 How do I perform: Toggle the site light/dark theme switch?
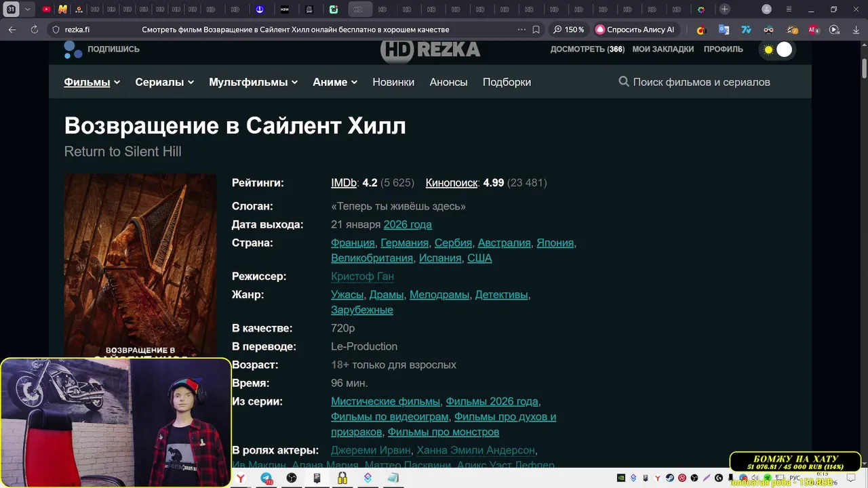click(x=777, y=49)
